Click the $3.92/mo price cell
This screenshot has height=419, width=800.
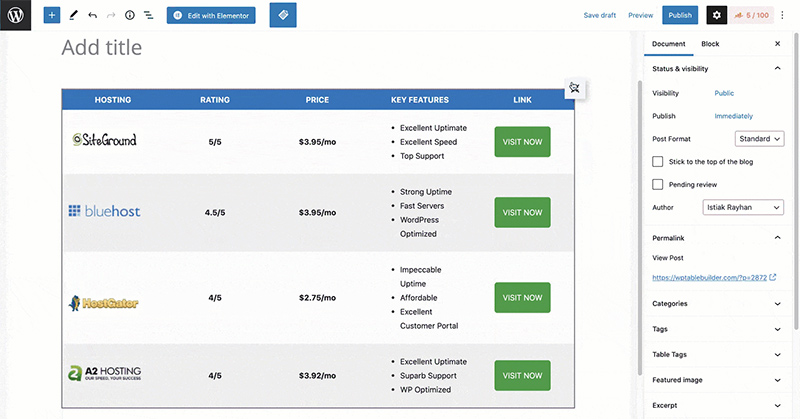pos(317,376)
